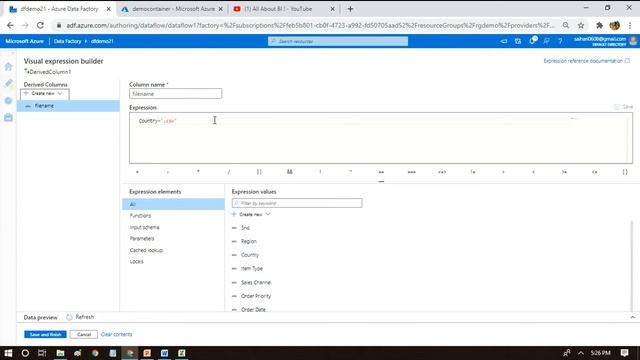
Task: Insert the less-than-or-equal (<=) operator
Action: tap(595, 172)
